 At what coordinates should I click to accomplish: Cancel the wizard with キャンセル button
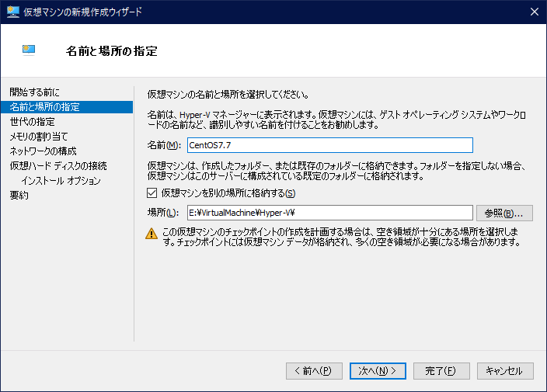(x=505, y=371)
